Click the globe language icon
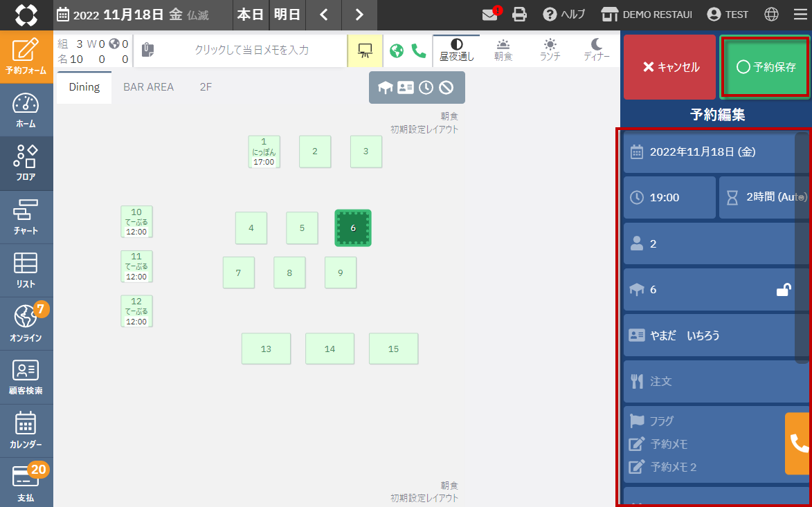This screenshot has width=812, height=507. pyautogui.click(x=772, y=15)
